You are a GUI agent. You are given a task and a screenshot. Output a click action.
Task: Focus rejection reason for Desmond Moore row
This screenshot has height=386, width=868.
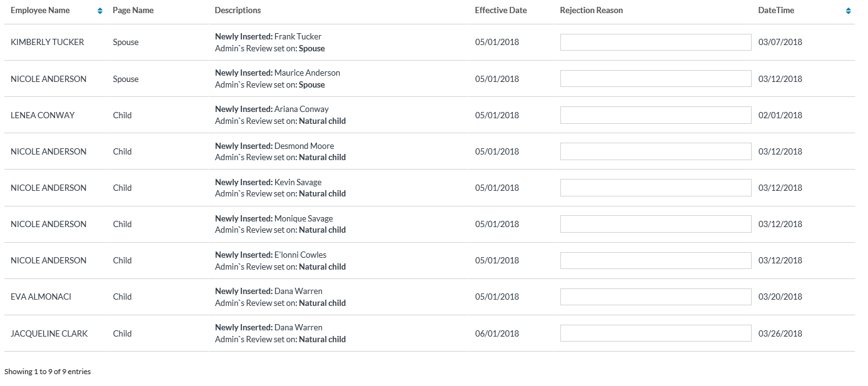[x=655, y=151]
